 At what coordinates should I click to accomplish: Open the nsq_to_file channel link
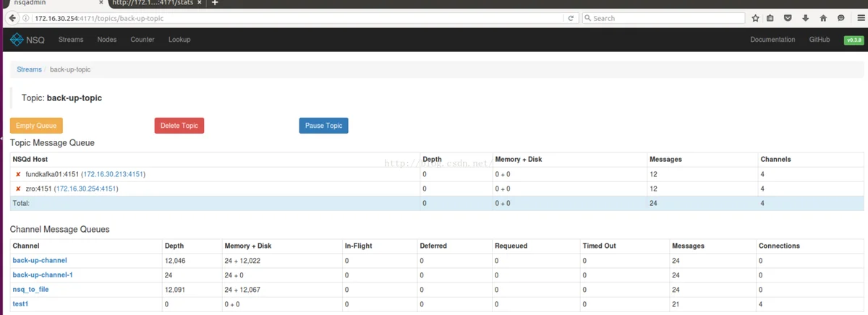pyautogui.click(x=30, y=289)
